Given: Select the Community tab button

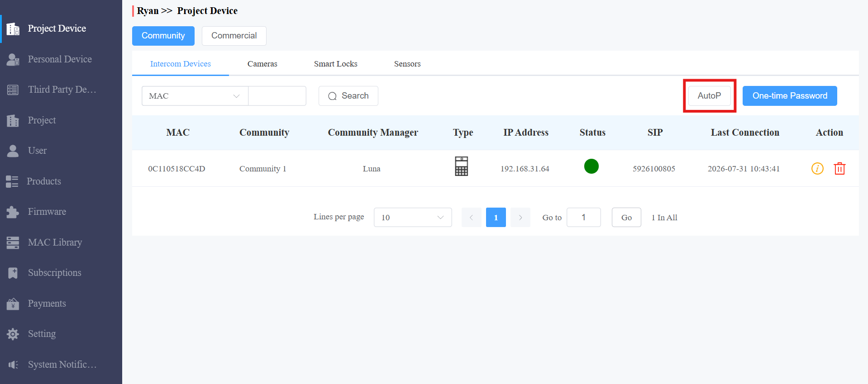Looking at the screenshot, I should (x=163, y=36).
